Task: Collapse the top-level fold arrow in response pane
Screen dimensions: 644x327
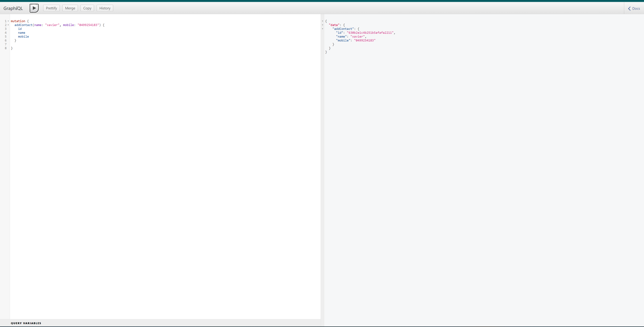Action: click(323, 21)
